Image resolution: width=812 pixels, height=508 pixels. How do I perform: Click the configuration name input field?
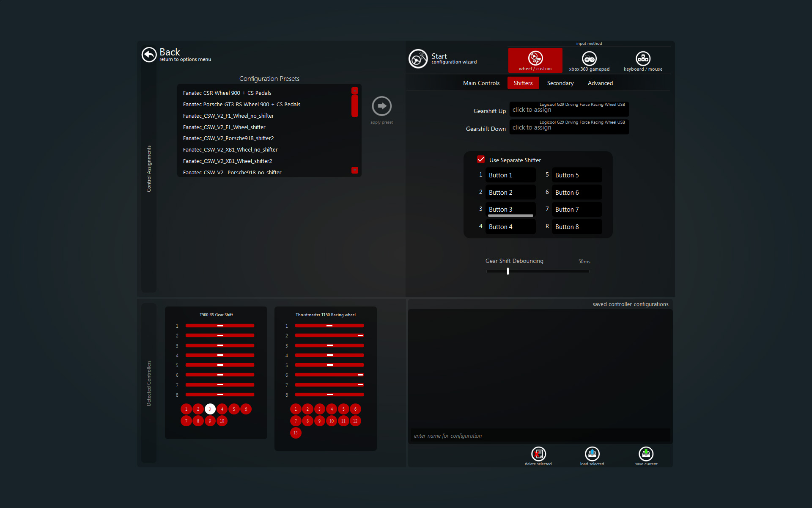(x=539, y=436)
